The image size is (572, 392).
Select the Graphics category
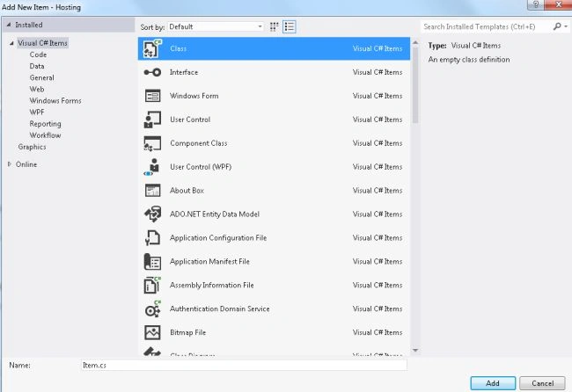coord(32,147)
